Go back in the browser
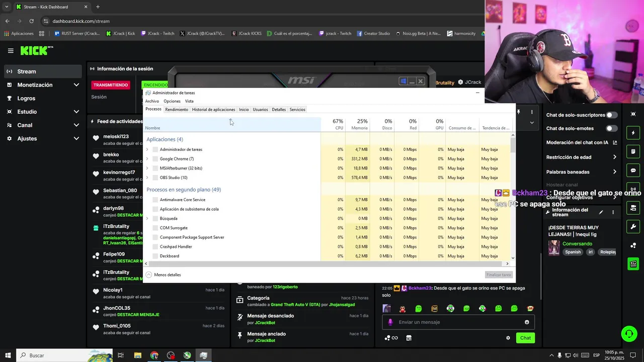The image size is (644, 362). (7, 21)
